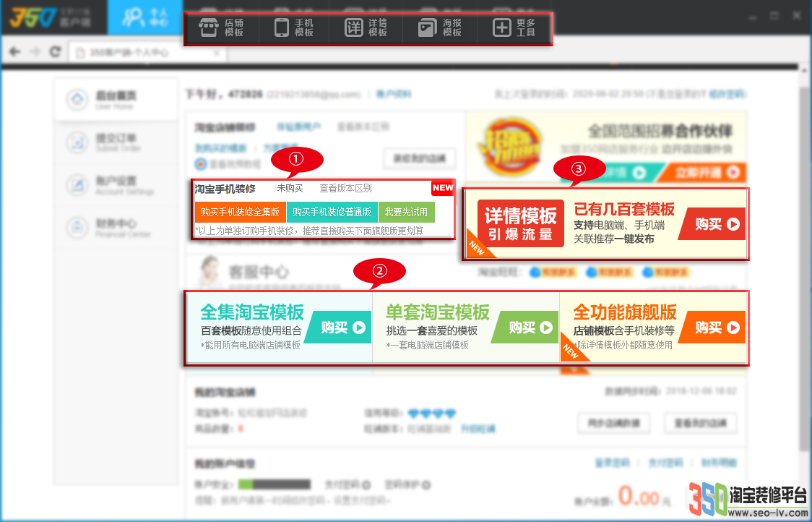
Task: Click the 客服中心 heading
Action: click(259, 272)
